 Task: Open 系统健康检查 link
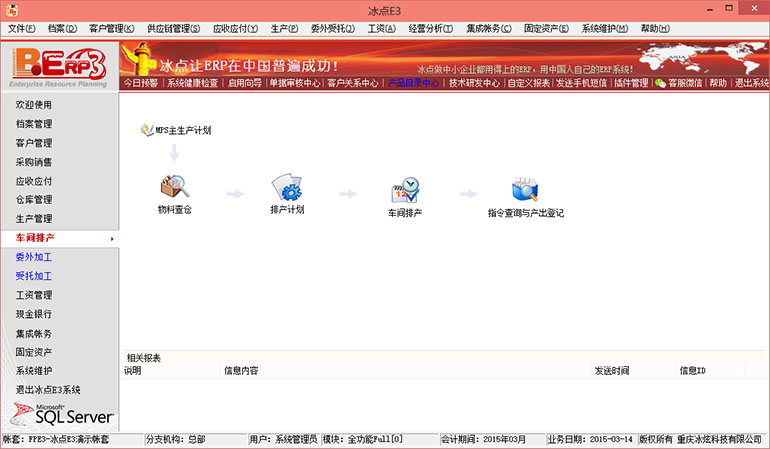[192, 83]
